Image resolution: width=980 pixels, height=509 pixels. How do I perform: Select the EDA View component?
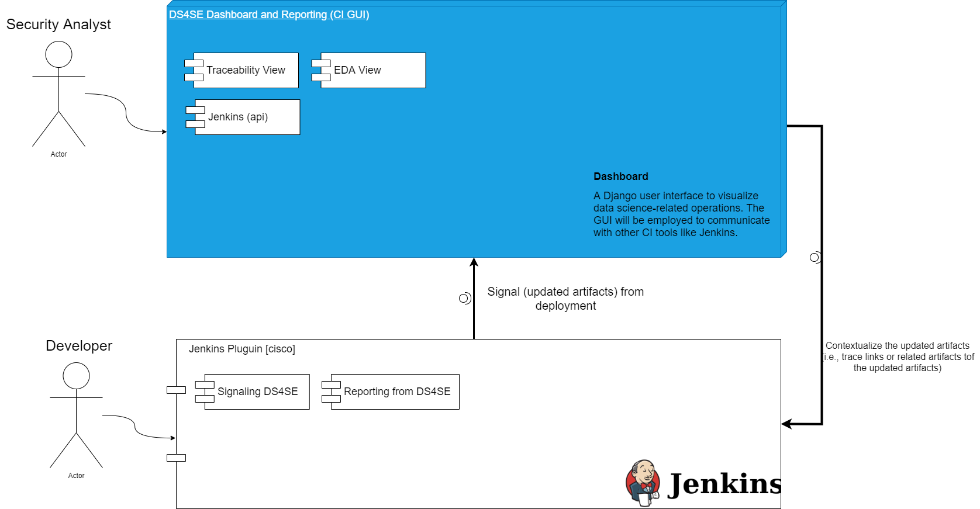[368, 70]
